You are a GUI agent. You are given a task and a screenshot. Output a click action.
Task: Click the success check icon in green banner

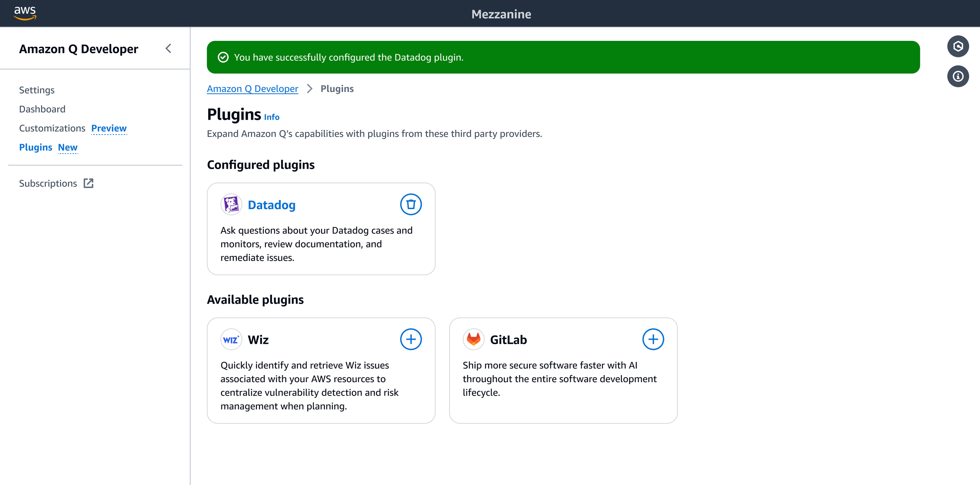(223, 57)
